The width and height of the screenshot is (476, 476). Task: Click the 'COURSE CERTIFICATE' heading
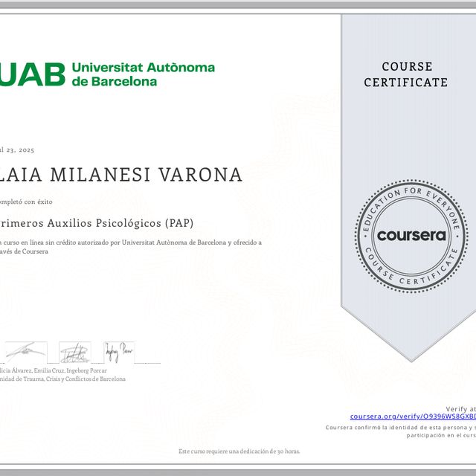pyautogui.click(x=406, y=74)
